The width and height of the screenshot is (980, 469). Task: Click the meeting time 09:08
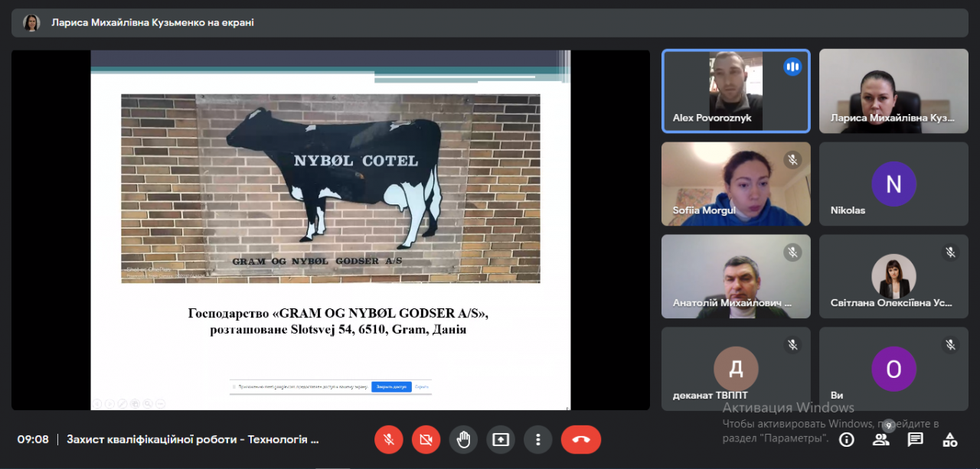33,439
